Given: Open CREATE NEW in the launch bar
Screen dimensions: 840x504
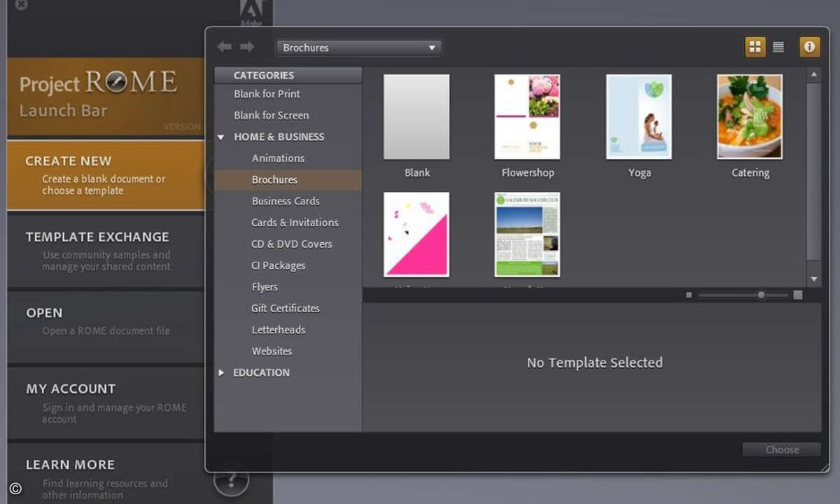Looking at the screenshot, I should point(106,175).
